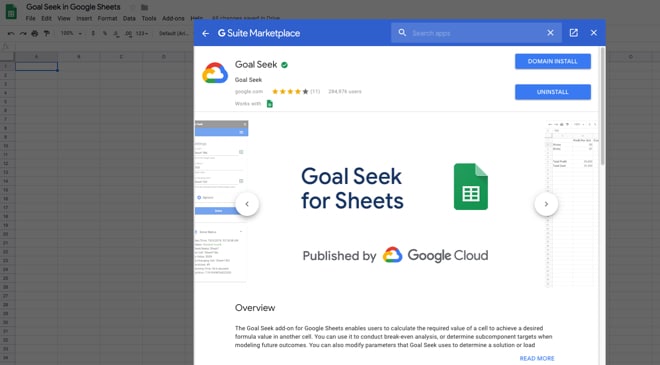Open the Add-ons menu
Viewport: 660px width, 365px height.
click(x=173, y=19)
